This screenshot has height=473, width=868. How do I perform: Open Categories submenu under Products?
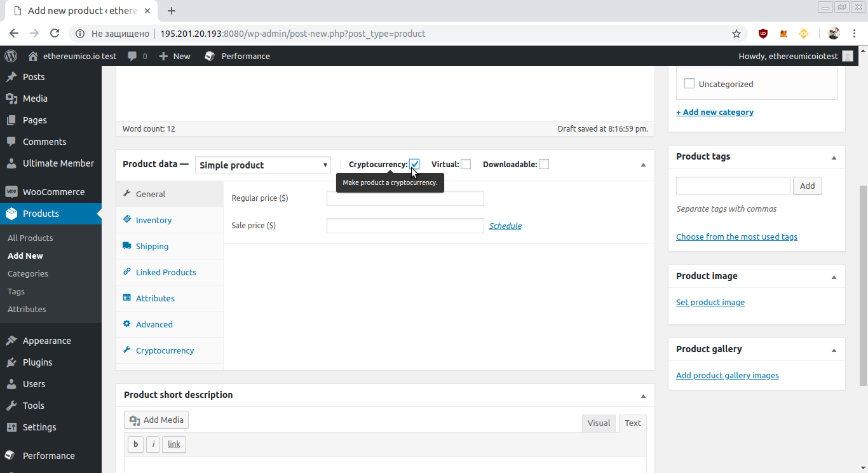tap(28, 273)
